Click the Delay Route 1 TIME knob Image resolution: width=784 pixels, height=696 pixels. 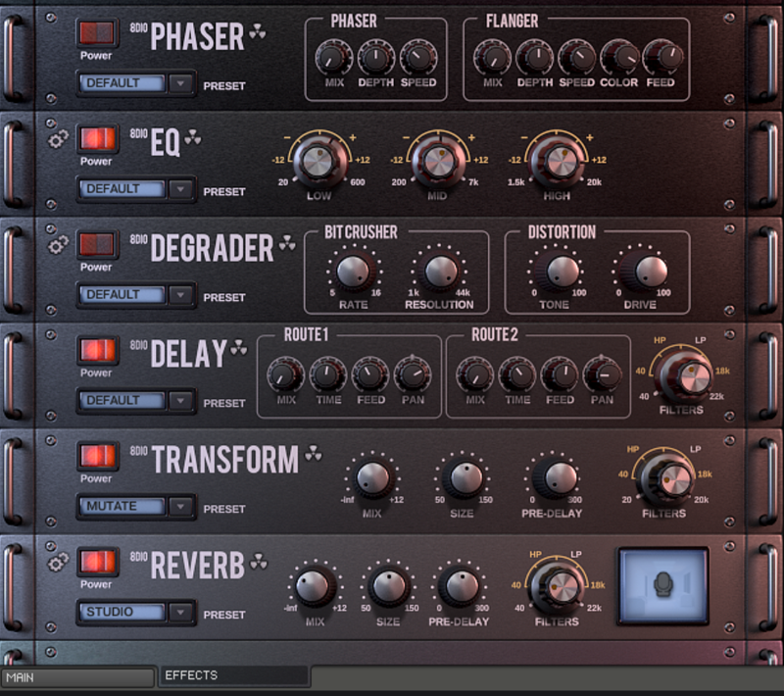(328, 375)
